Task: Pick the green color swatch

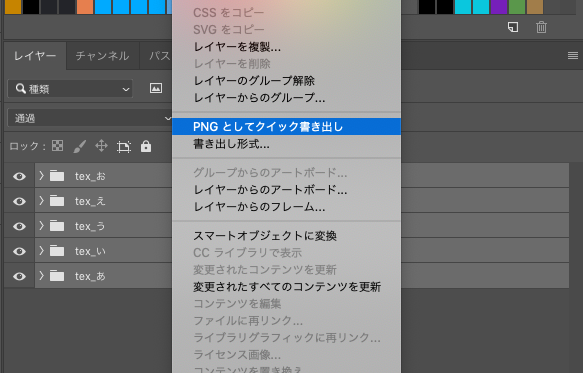Action: [x=517, y=7]
